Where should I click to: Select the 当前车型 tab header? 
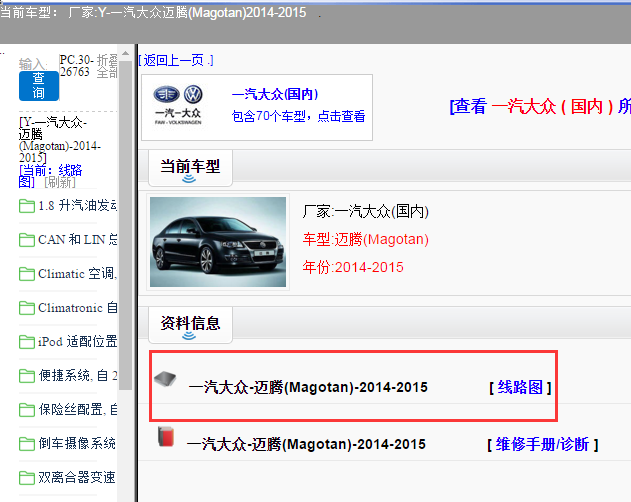pos(190,168)
